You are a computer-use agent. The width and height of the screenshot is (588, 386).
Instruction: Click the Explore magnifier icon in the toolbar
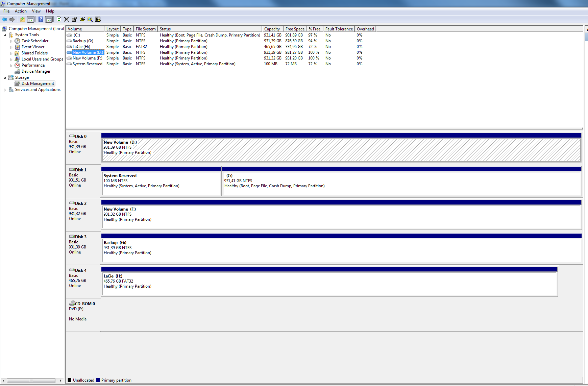tap(90, 19)
